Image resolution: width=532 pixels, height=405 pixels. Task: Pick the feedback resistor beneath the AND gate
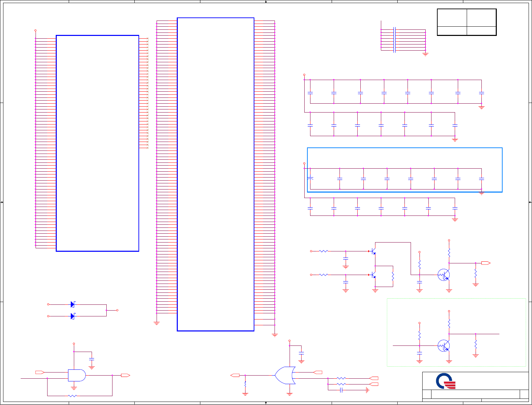(x=72, y=396)
